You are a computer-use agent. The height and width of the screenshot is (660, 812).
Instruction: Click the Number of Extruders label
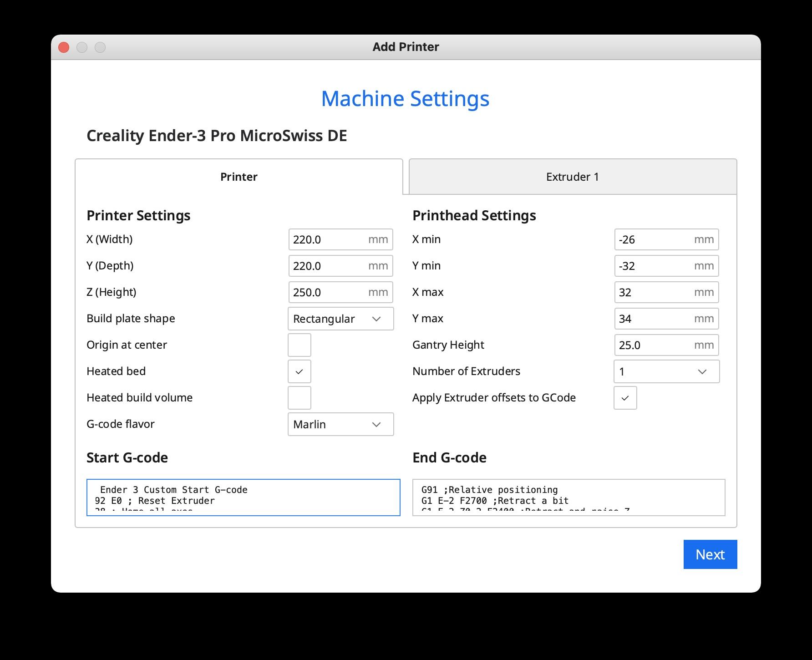pyautogui.click(x=466, y=371)
